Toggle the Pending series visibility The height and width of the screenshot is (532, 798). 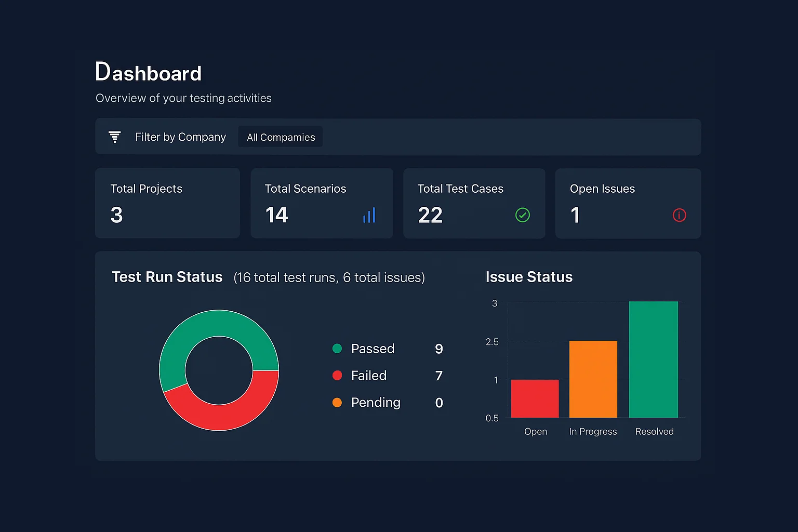click(376, 402)
